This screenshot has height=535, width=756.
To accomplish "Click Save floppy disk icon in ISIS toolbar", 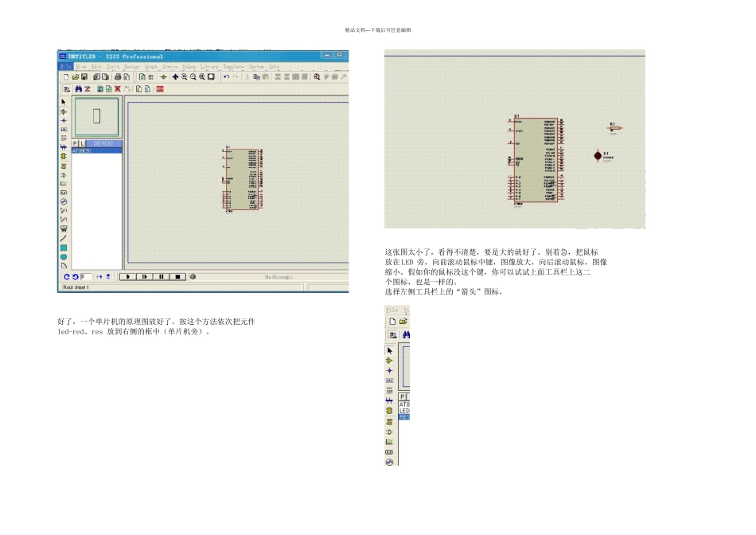I will tap(84, 76).
